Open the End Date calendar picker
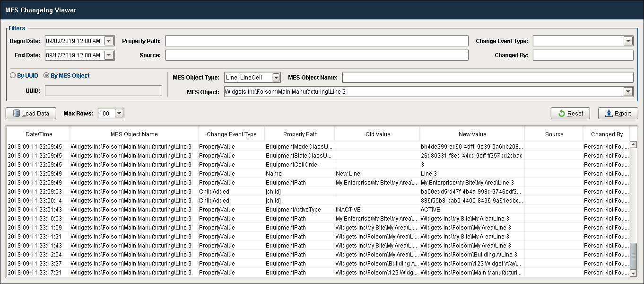Image resolution: width=644 pixels, height=284 pixels. point(109,55)
